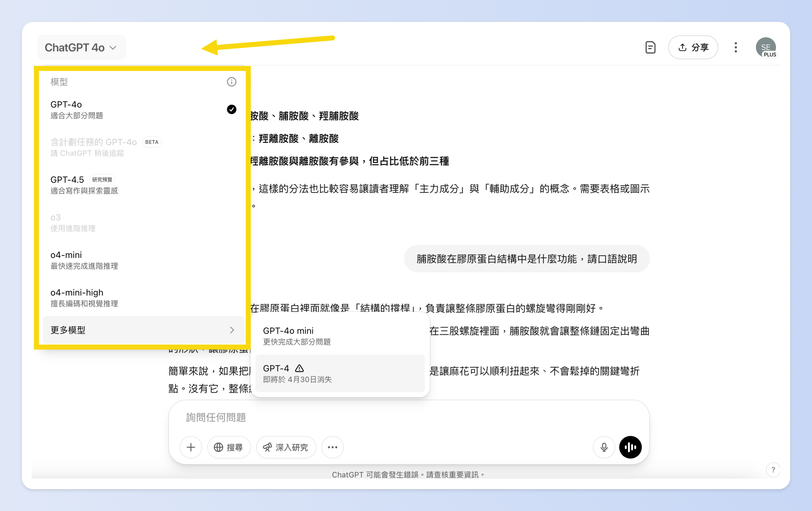
Task: Switch to the o4-mini model
Action: [143, 260]
